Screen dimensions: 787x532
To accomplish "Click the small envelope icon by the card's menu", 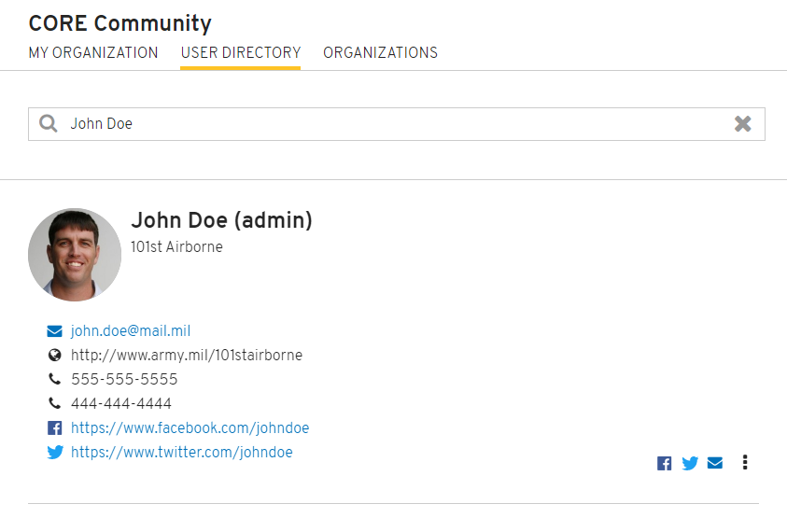I will 715,463.
